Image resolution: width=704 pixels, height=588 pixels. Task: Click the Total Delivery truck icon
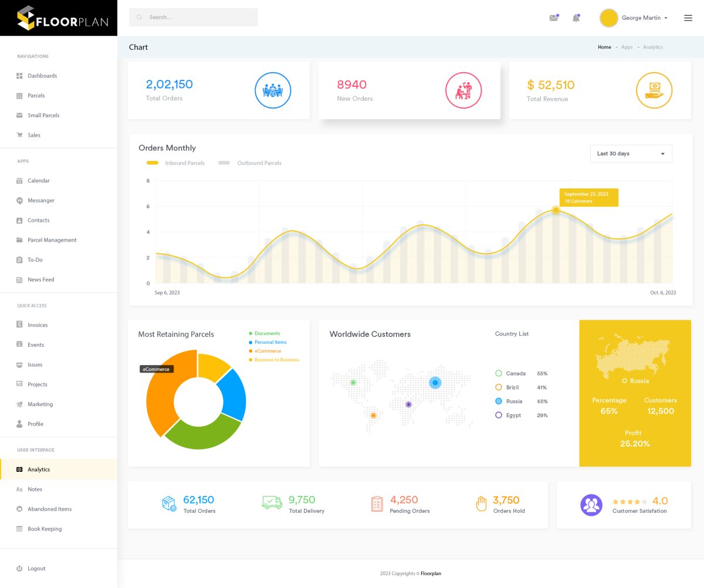coord(272,503)
